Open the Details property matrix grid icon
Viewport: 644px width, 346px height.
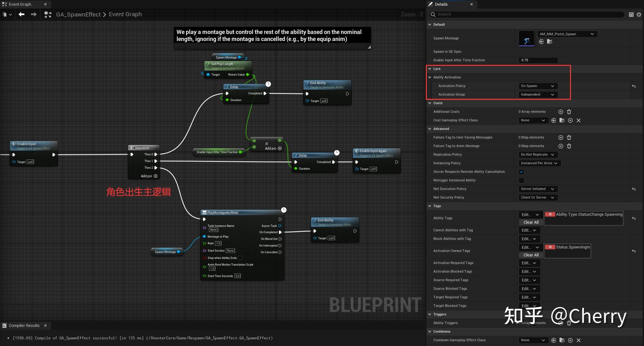click(x=631, y=15)
